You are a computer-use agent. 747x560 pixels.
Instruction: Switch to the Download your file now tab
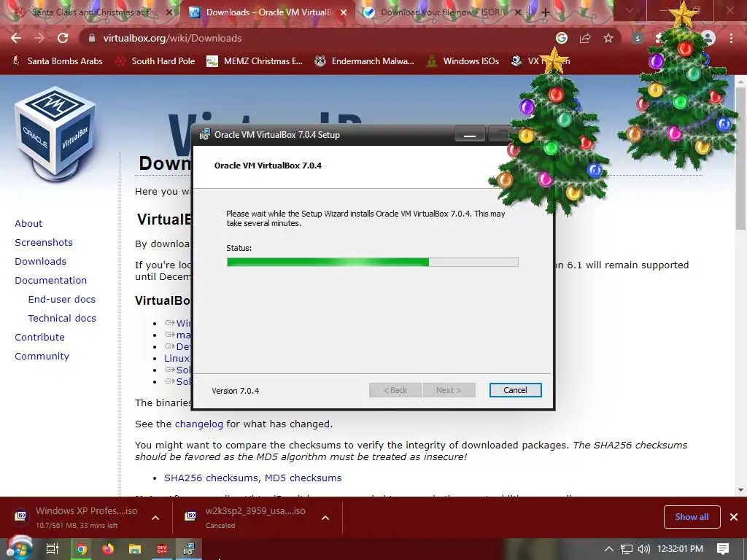coord(442,12)
